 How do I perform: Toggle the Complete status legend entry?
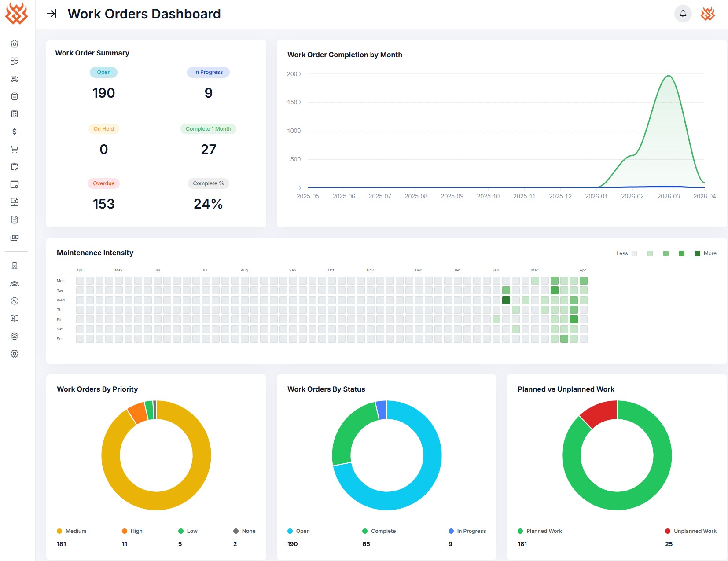[x=379, y=531]
